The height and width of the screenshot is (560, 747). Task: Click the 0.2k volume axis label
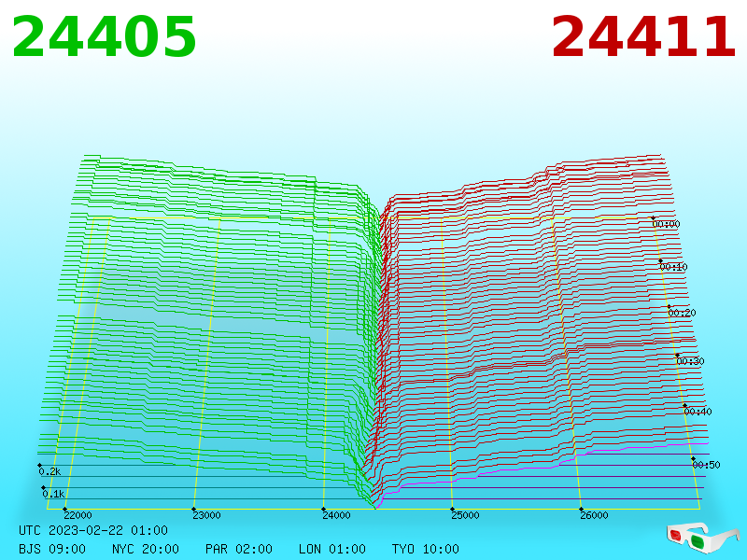coord(49,471)
